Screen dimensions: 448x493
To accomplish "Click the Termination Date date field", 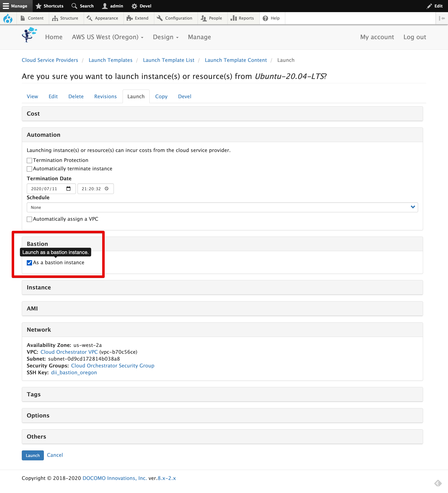I will pyautogui.click(x=51, y=189).
